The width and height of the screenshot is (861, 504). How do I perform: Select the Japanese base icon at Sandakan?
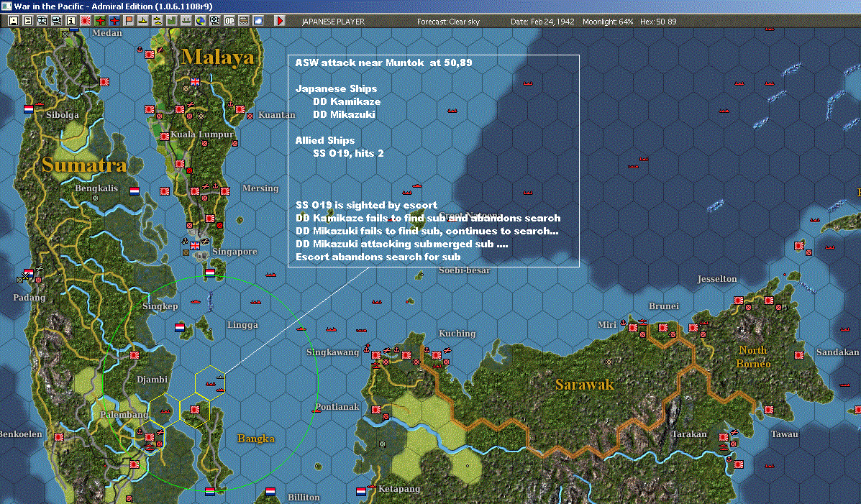click(799, 355)
